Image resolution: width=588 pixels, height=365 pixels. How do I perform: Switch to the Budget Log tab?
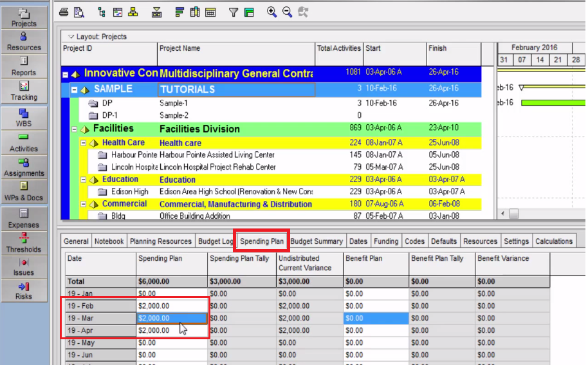tap(216, 241)
